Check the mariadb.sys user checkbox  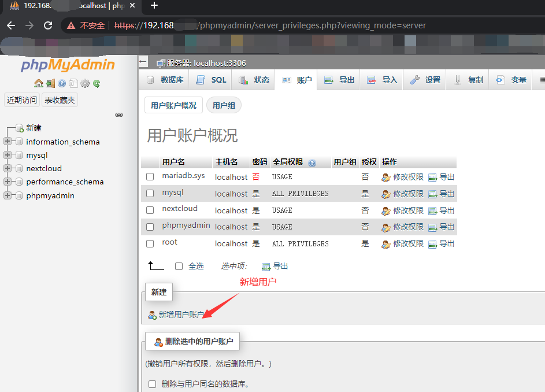[150, 177]
